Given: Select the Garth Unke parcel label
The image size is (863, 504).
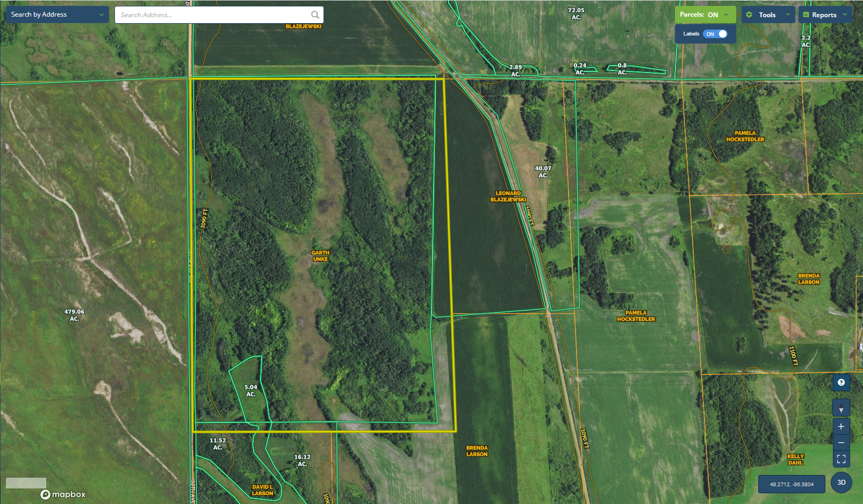Looking at the screenshot, I should 320,256.
